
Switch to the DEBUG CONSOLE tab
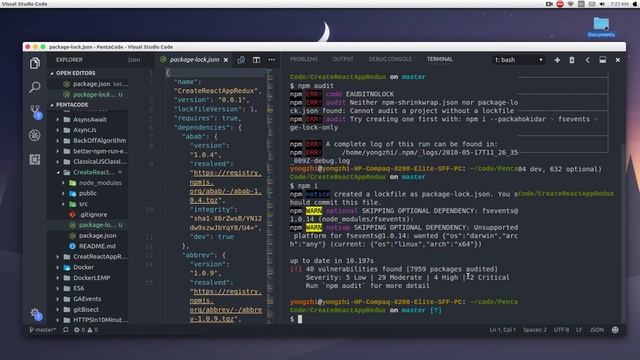click(x=390, y=59)
